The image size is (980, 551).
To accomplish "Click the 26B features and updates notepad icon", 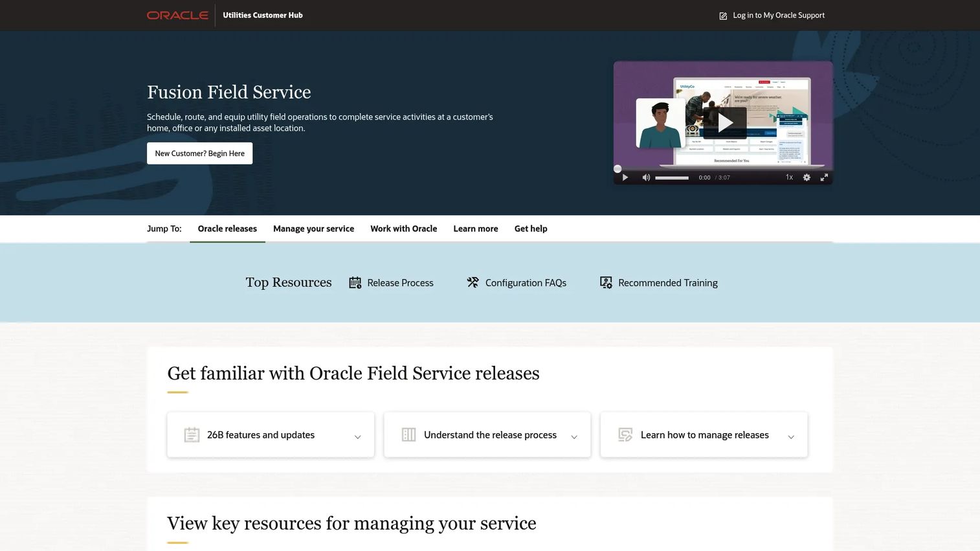I will point(192,434).
